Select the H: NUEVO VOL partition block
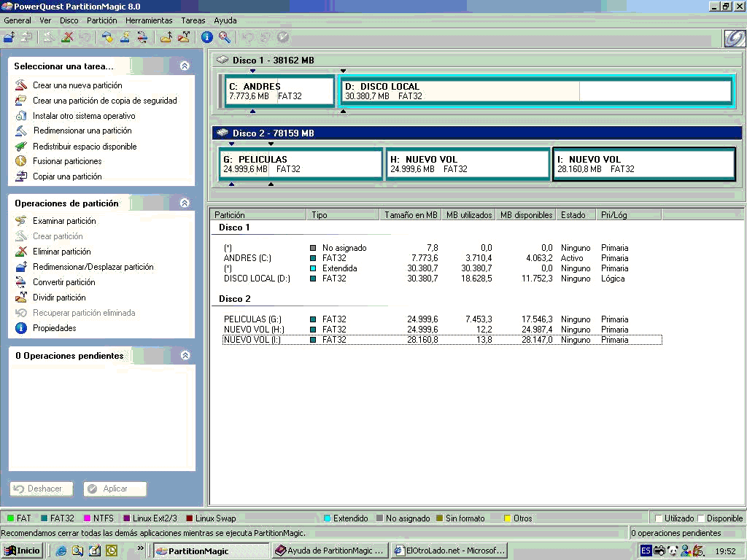 (x=468, y=164)
